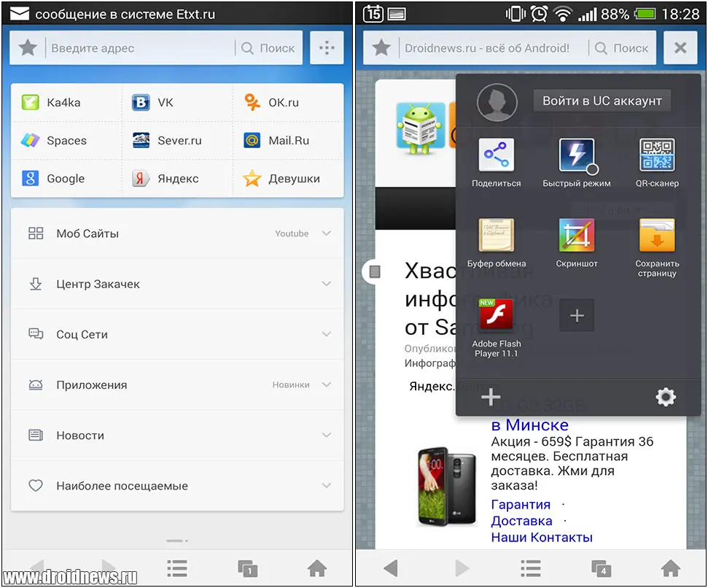This screenshot has height=588, width=708.
Task: Go home in the right browser
Action: (671, 568)
